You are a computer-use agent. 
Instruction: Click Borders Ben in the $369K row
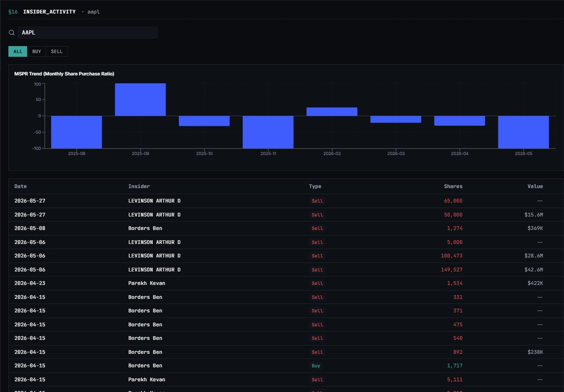click(145, 229)
